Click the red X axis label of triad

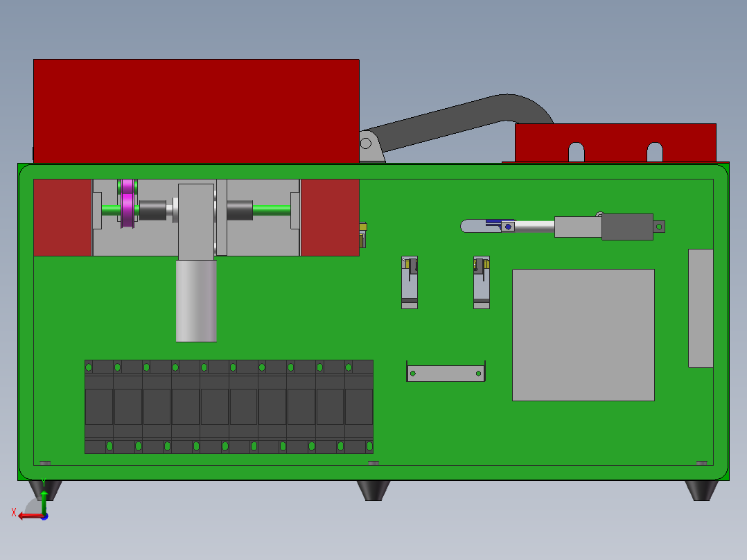coord(14,512)
